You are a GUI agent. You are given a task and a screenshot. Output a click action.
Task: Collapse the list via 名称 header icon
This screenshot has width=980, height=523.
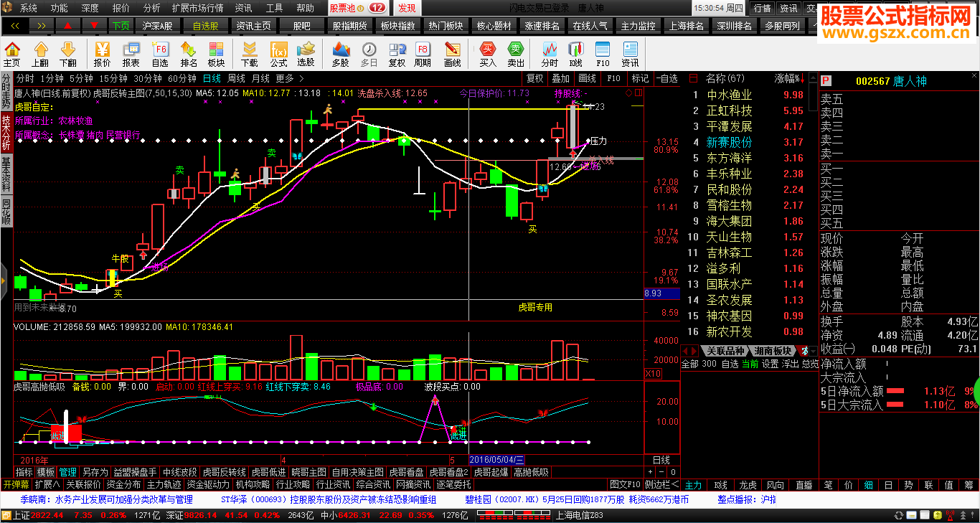[x=693, y=78]
